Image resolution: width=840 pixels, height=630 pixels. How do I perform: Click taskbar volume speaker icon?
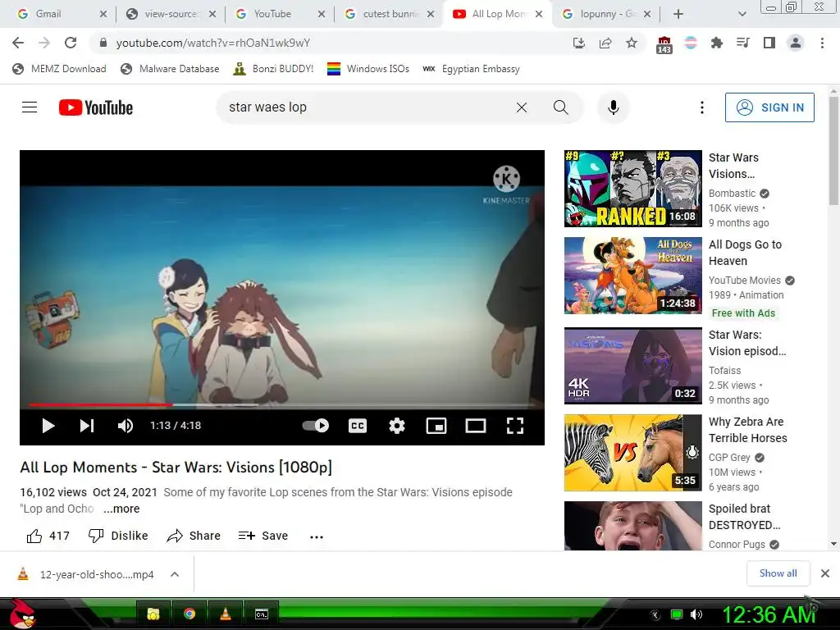[696, 614]
